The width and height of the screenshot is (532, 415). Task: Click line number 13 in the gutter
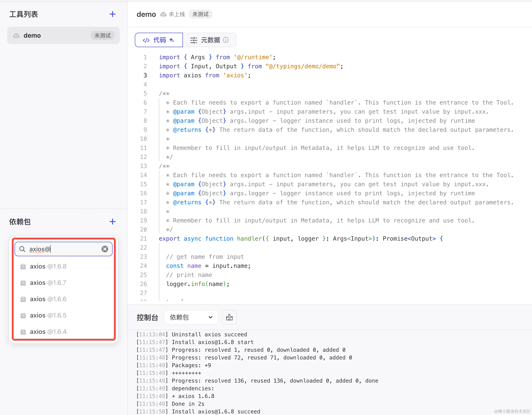click(143, 166)
